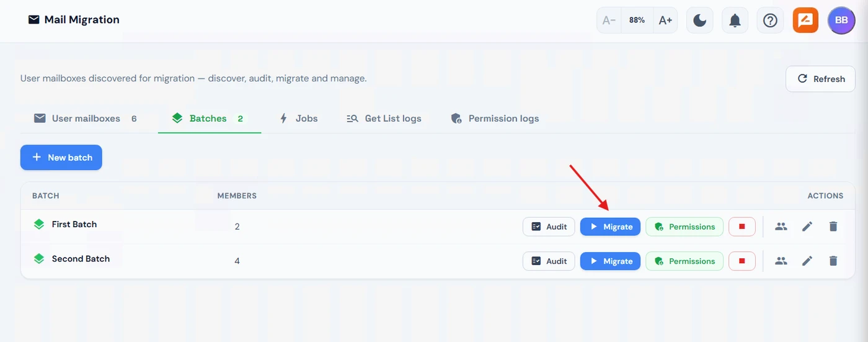The image size is (868, 342).
Task: Stop the First Batch with red square
Action: point(742,227)
